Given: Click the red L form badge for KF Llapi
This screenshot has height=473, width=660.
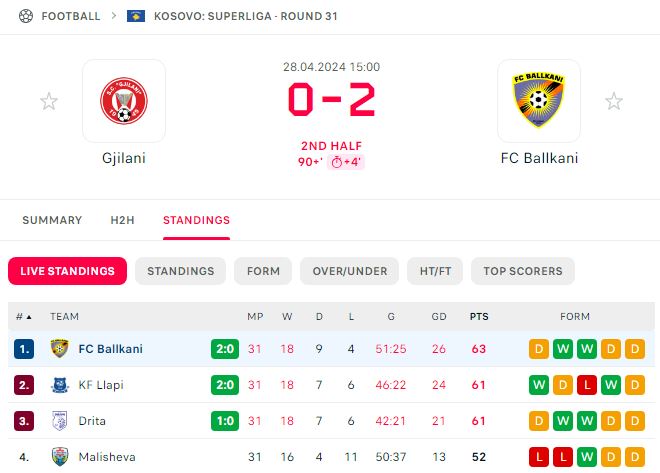Looking at the screenshot, I should pos(587,385).
